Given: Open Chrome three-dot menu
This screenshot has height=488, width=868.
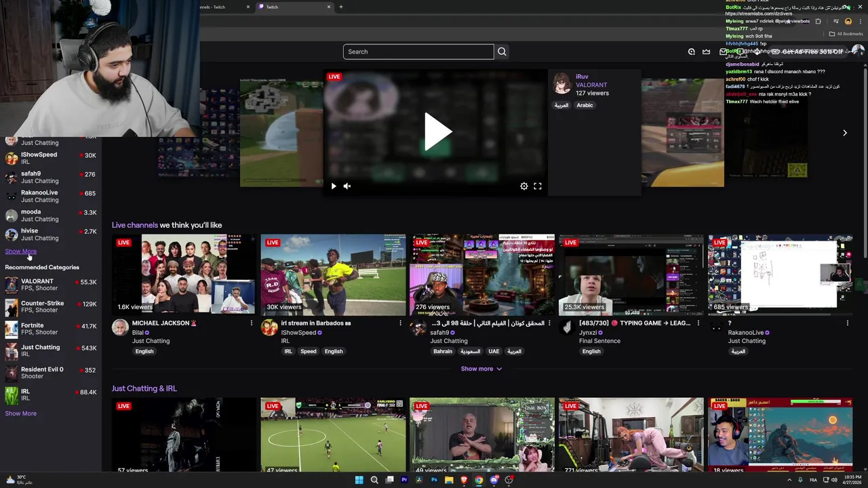Looking at the screenshot, I should (x=861, y=21).
